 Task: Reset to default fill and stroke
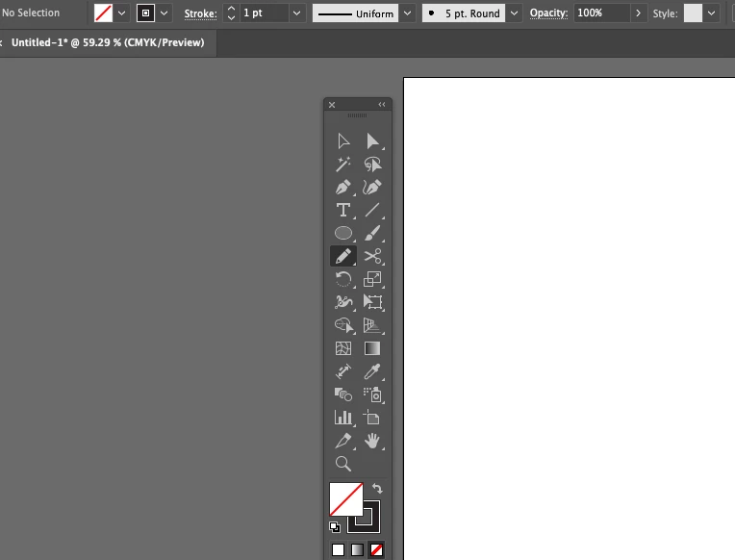pyautogui.click(x=335, y=527)
